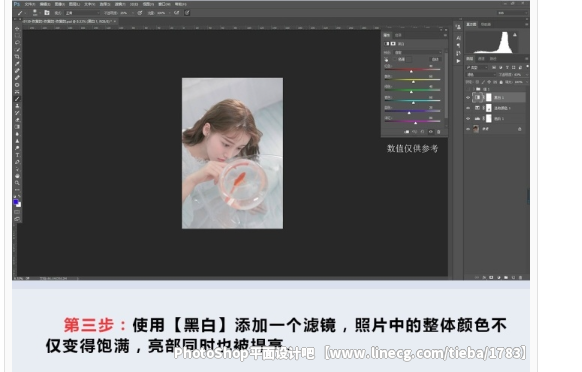Select the Zoom tool
582x372 pixels.
pos(17,183)
